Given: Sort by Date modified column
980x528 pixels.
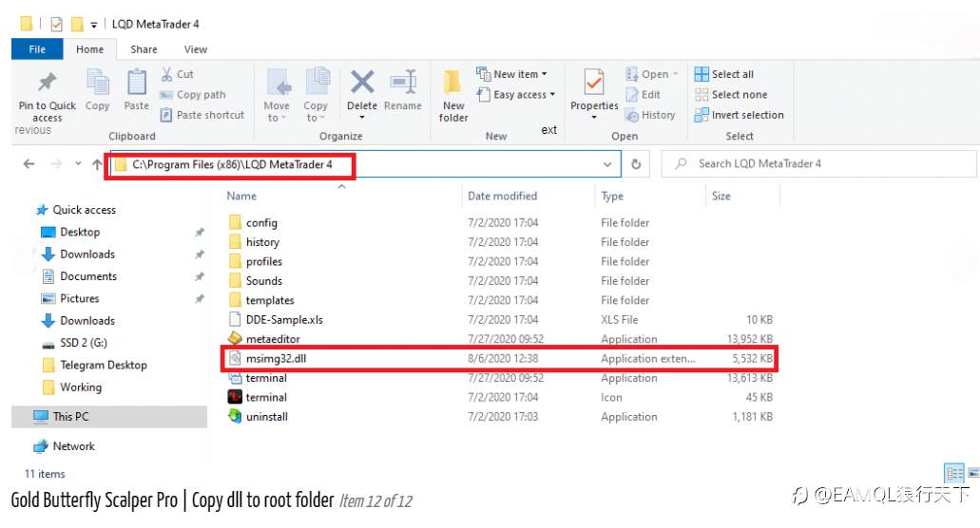Looking at the screenshot, I should [x=503, y=196].
